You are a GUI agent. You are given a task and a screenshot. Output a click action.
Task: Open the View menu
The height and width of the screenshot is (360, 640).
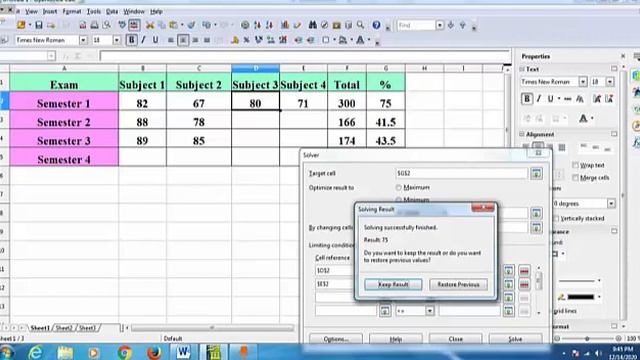pyautogui.click(x=31, y=11)
